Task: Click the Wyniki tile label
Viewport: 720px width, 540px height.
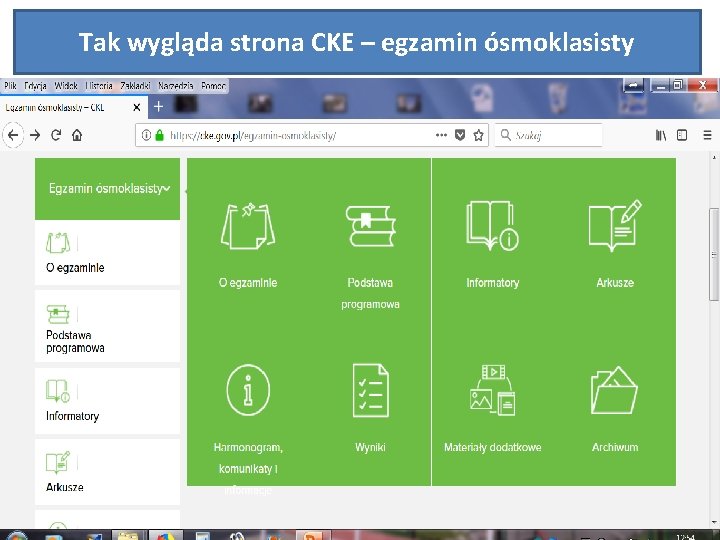Action: tap(370, 447)
